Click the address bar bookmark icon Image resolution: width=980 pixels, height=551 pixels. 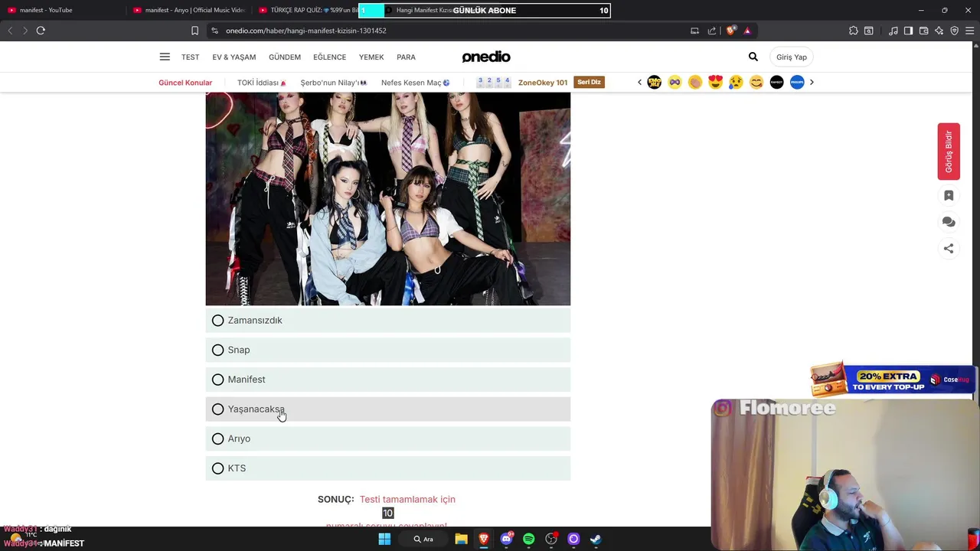coord(194,31)
